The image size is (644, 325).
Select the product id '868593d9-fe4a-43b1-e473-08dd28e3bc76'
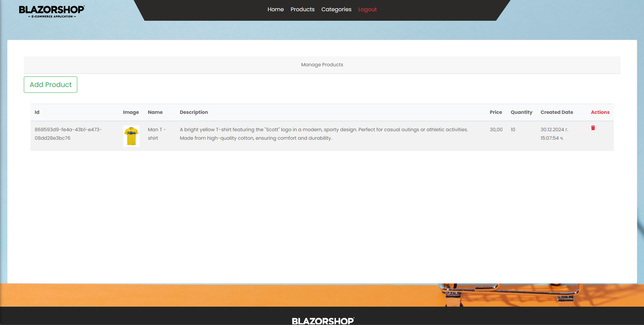click(x=68, y=134)
